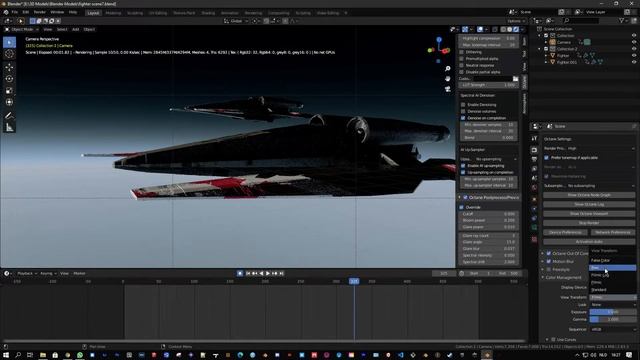Switch to the Modeling workspace tab

113,13
